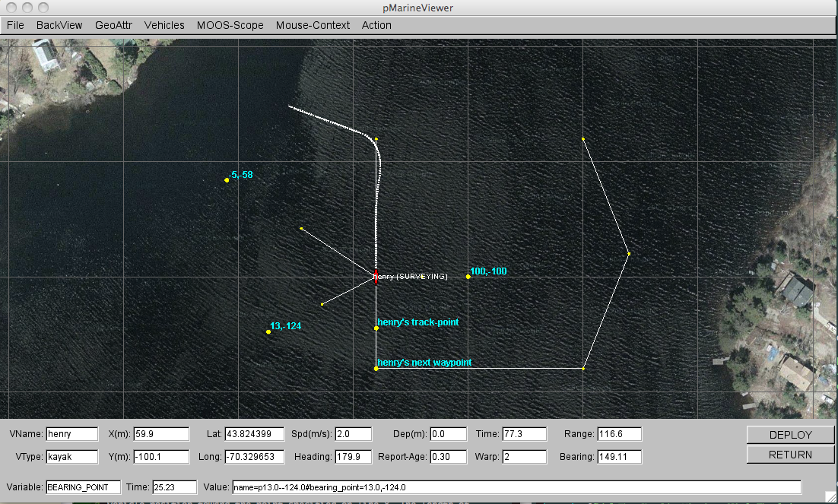The image size is (838, 504).
Task: Click the VName field showing henry
Action: tap(72, 434)
